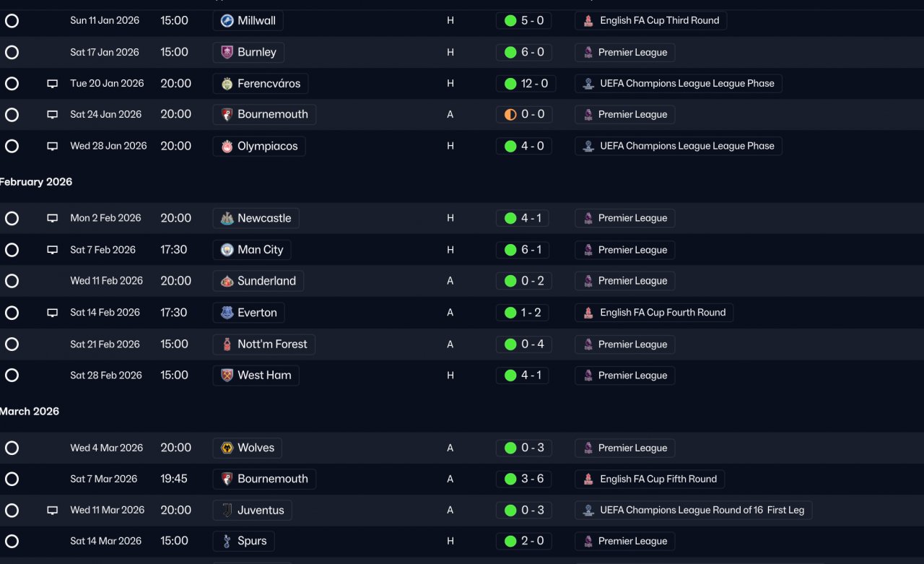Viewport: 924px width, 564px height.
Task: Select the radio circle for Millwall fixture
Action: (12, 21)
